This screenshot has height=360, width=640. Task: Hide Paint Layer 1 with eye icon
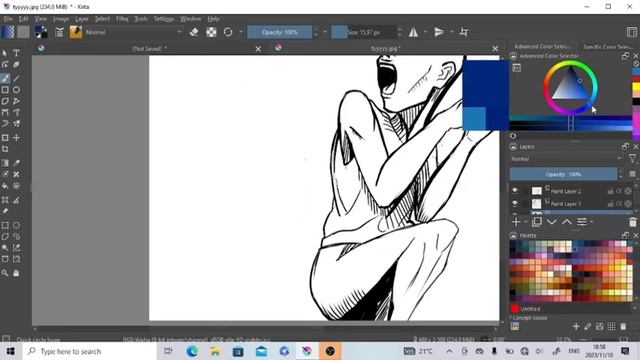coord(515,203)
